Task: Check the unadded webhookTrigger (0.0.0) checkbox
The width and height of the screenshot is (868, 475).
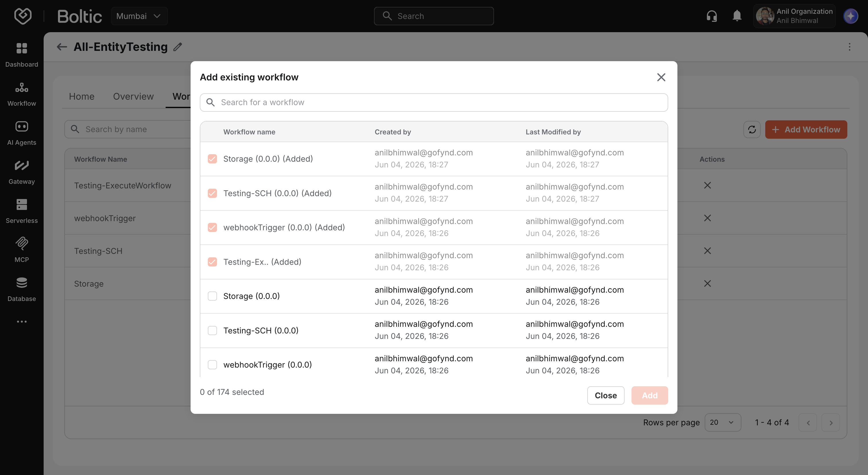Action: 212,365
